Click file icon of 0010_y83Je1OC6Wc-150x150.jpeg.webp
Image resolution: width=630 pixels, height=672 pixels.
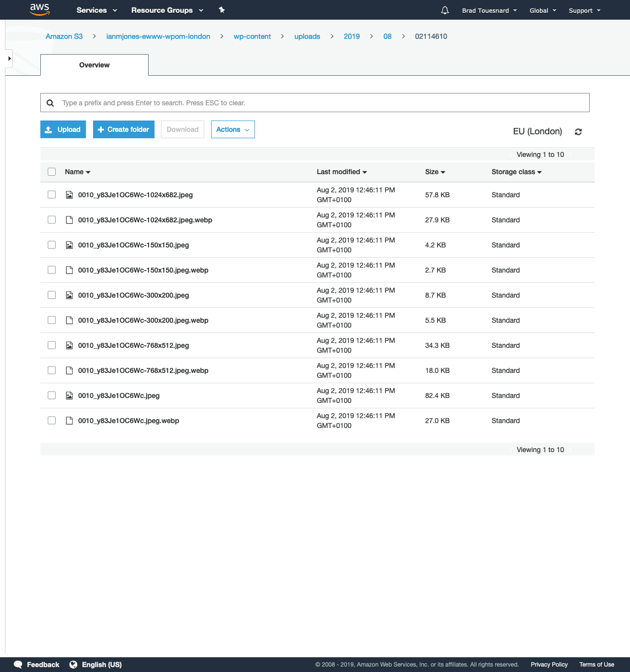click(x=69, y=270)
